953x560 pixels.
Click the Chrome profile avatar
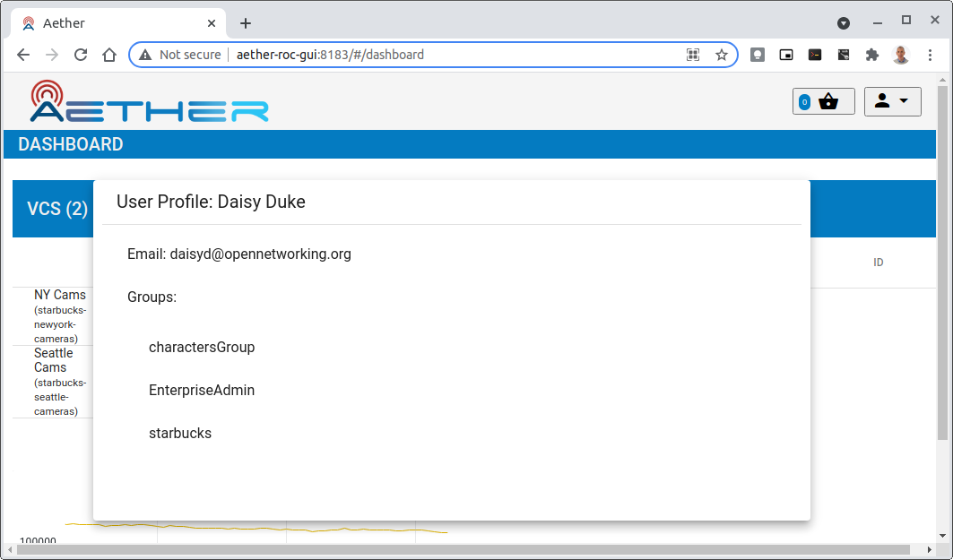(x=901, y=55)
